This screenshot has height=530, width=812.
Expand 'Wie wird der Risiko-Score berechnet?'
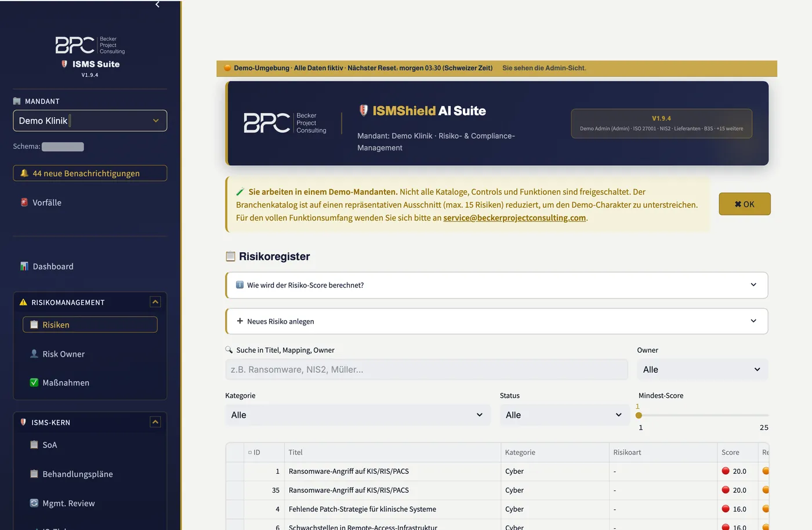(x=497, y=285)
